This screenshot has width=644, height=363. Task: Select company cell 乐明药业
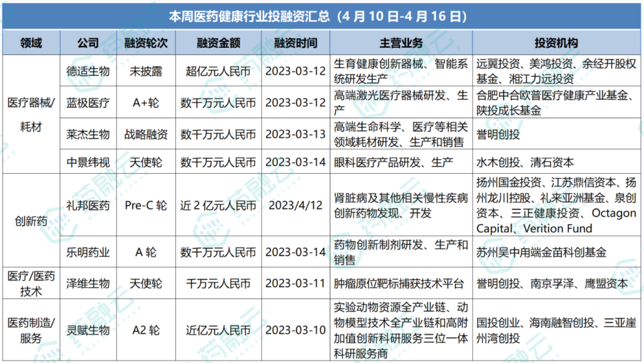[x=88, y=252]
